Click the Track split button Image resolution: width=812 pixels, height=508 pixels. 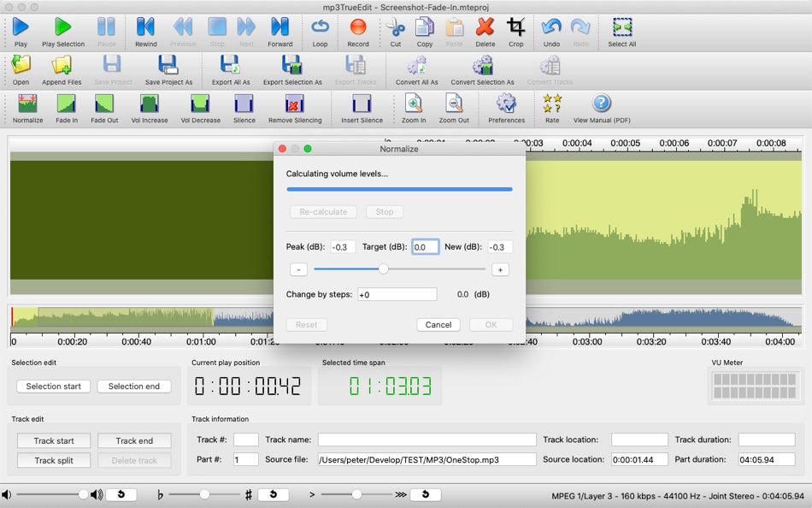click(53, 460)
